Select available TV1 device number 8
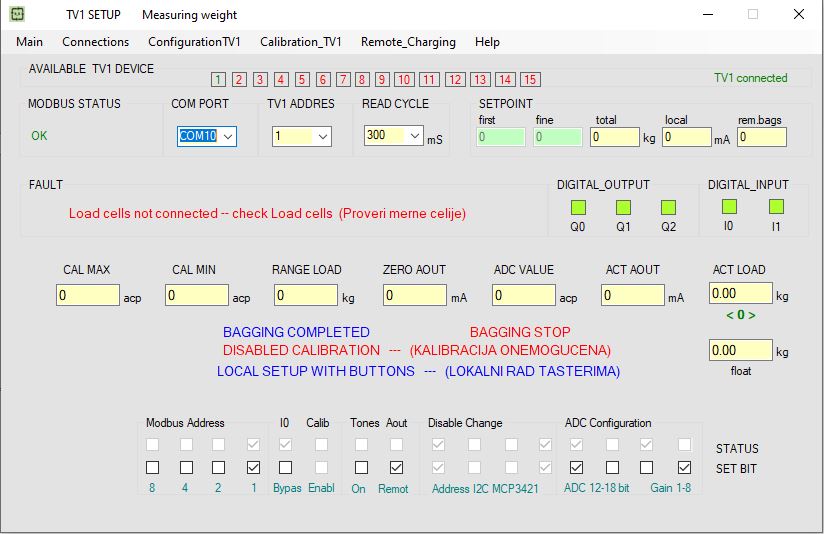The image size is (824, 534). coord(362,79)
